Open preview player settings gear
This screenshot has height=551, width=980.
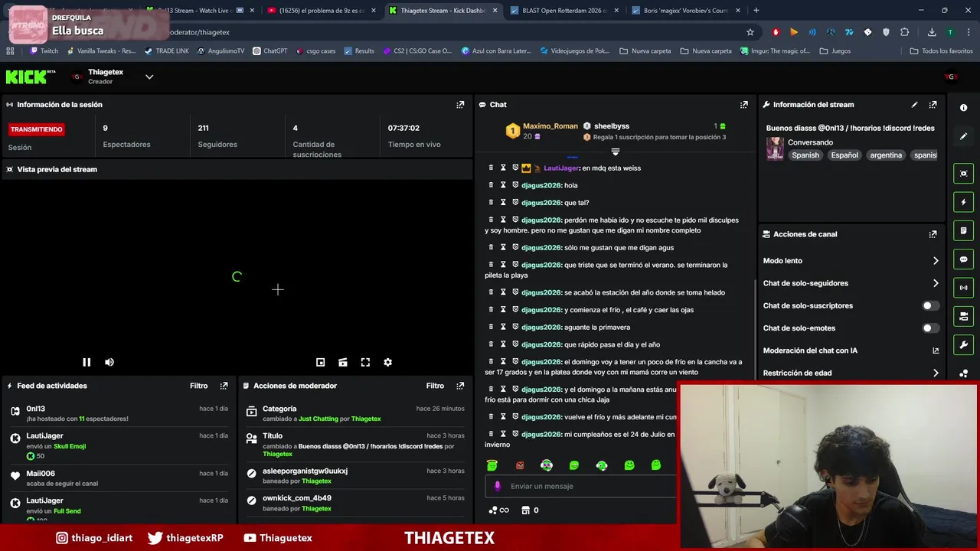(387, 362)
